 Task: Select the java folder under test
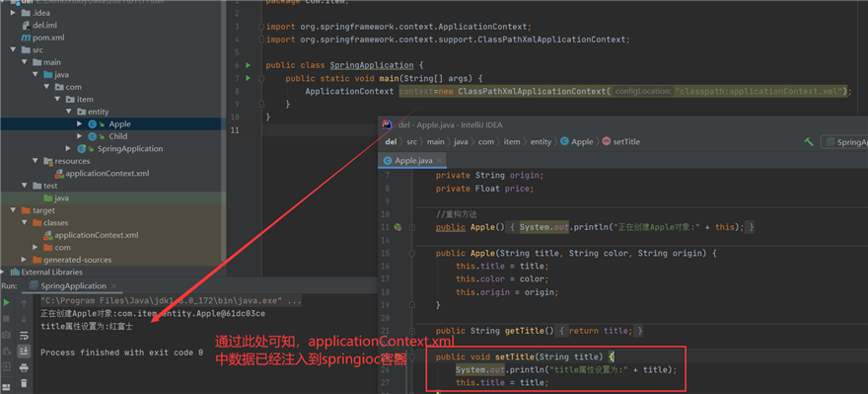62,197
